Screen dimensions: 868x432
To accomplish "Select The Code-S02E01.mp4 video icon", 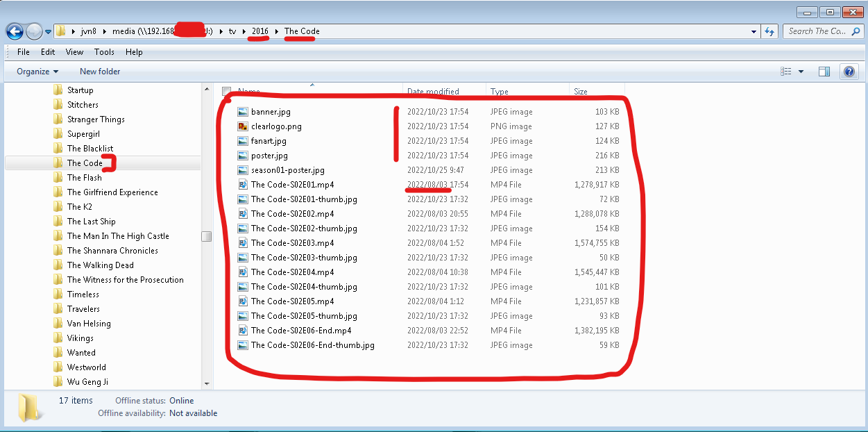I will [x=243, y=185].
